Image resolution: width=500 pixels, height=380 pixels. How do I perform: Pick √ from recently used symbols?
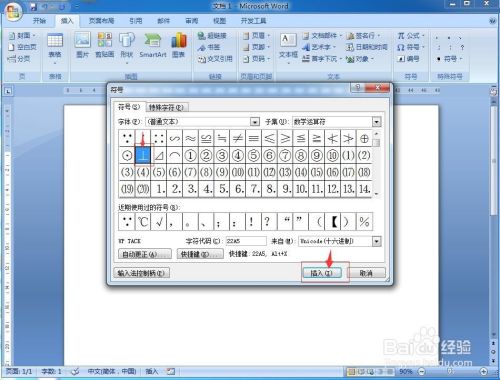coord(159,222)
